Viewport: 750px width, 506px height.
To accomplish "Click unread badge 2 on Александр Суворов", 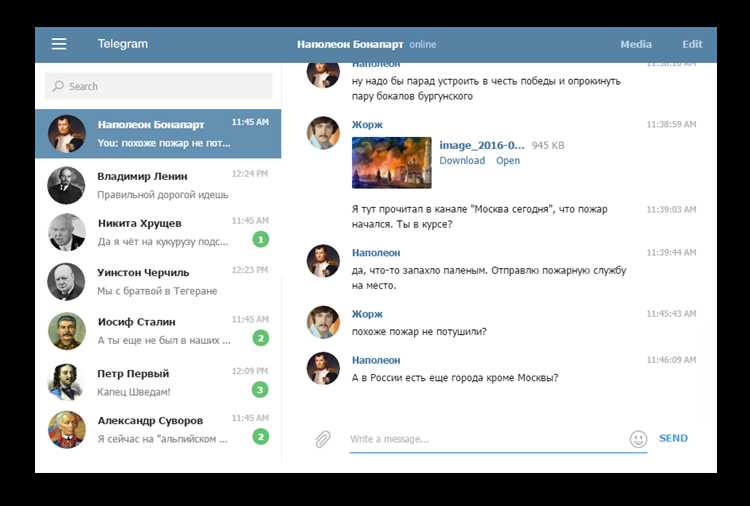I will click(260, 437).
